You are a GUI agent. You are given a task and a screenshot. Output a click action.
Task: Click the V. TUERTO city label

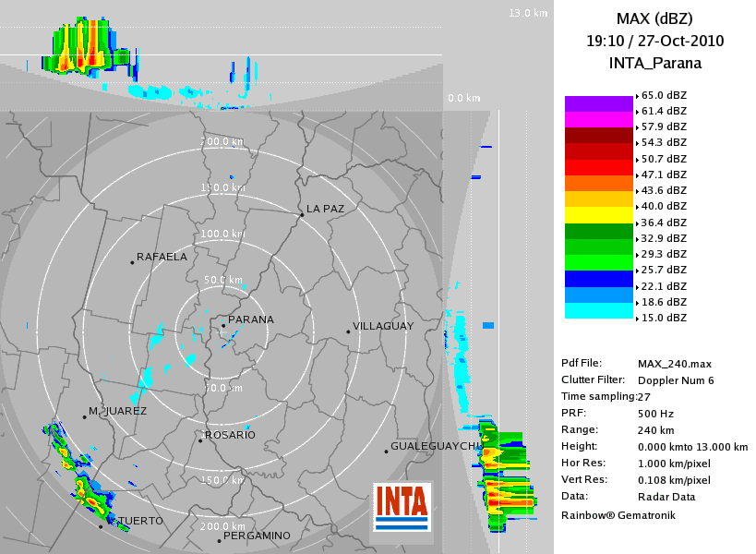tap(137, 521)
